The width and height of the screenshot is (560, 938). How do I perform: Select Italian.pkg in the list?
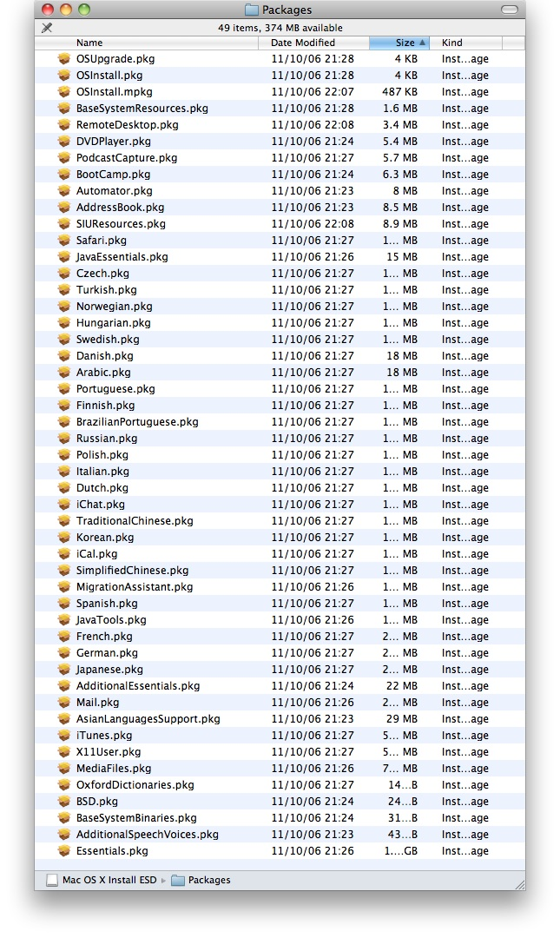tap(102, 472)
